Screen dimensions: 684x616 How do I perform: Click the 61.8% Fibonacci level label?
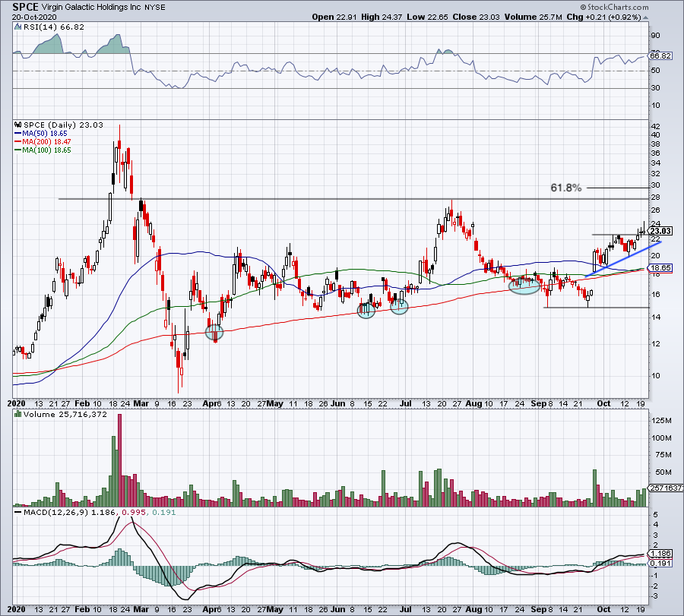pos(565,188)
